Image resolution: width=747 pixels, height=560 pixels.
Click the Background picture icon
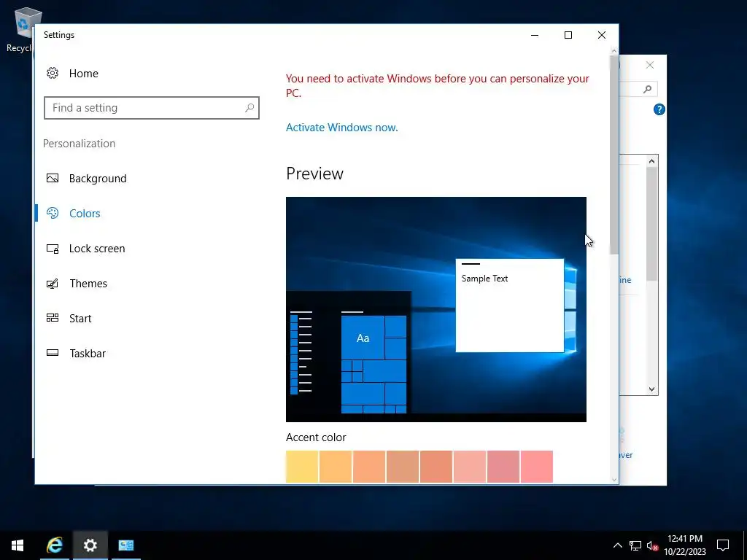click(x=53, y=178)
